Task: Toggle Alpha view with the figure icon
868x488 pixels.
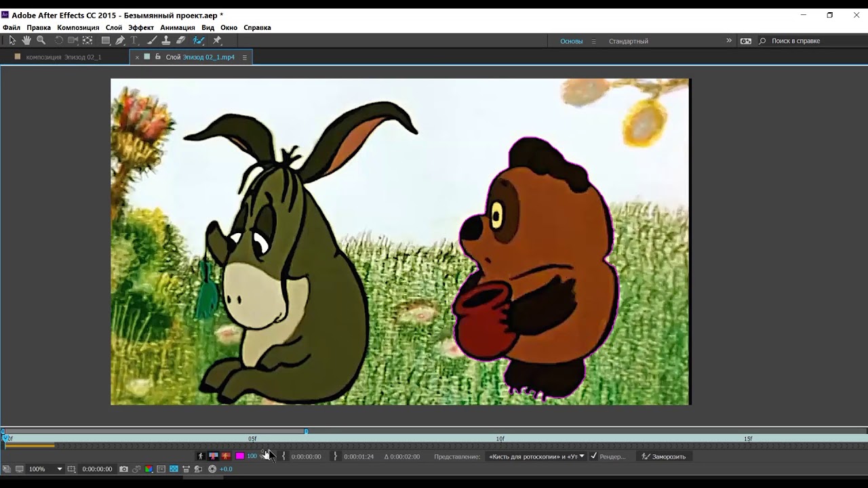Action: (x=200, y=456)
